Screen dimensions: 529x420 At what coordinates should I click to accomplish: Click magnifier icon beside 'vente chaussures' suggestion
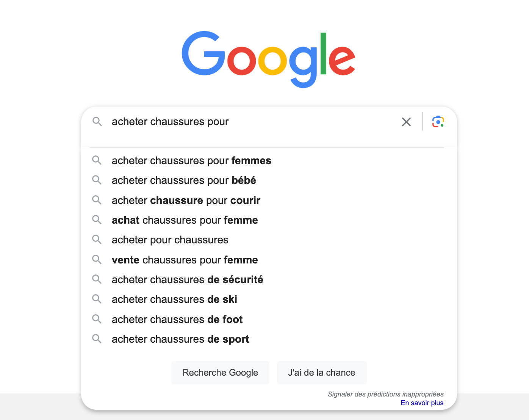[97, 260]
